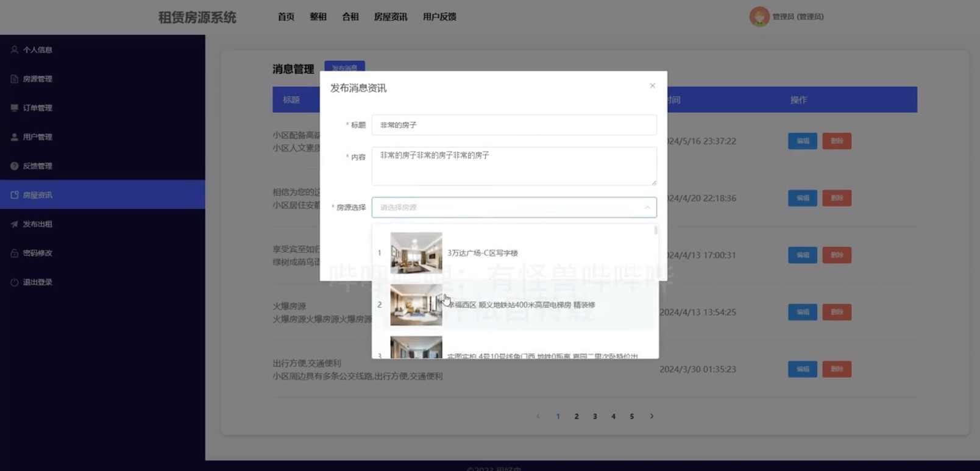The width and height of the screenshot is (980, 471).
Task: Expand the house source selection dropdown
Action: (x=514, y=207)
